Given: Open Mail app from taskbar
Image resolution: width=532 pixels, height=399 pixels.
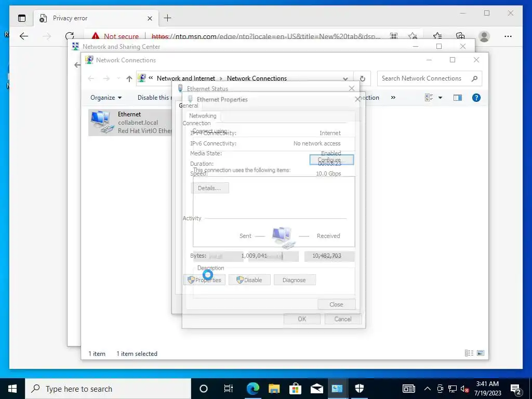Looking at the screenshot, I should [x=316, y=389].
